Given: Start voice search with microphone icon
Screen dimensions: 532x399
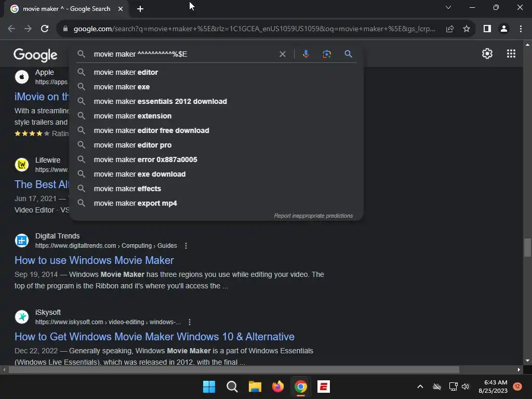Looking at the screenshot, I should (x=305, y=54).
